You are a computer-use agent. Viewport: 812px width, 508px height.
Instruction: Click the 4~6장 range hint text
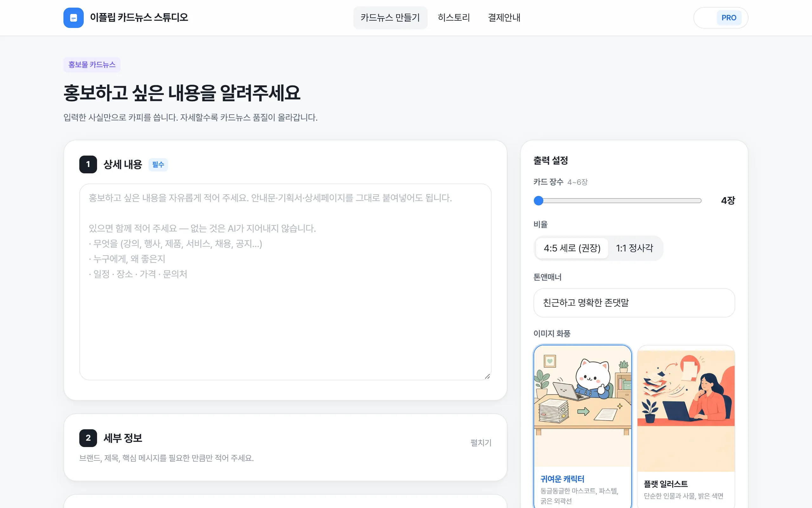coord(577,182)
